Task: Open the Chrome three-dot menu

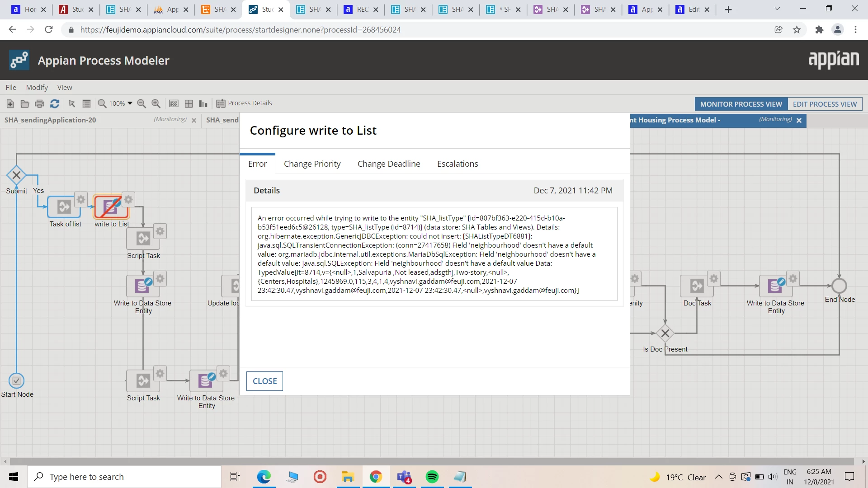Action: point(855,29)
